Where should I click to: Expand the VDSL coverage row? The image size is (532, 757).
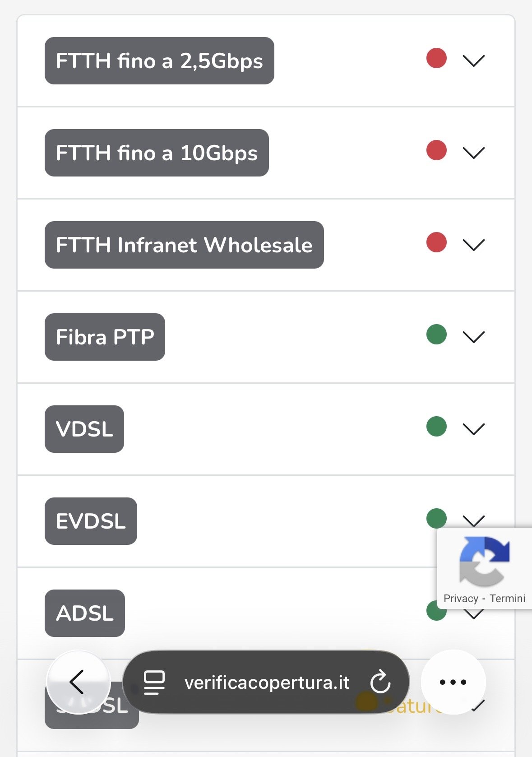coord(473,429)
